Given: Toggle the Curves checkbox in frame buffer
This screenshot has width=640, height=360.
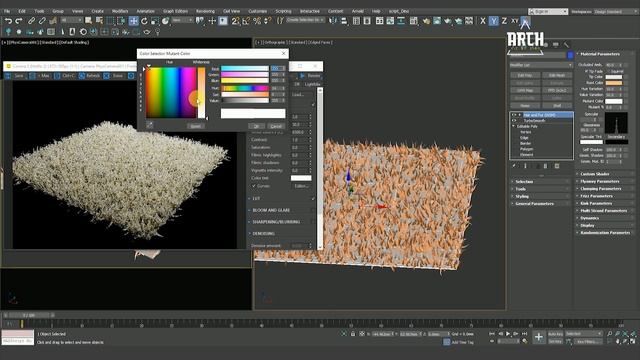Looking at the screenshot, I should [x=254, y=186].
